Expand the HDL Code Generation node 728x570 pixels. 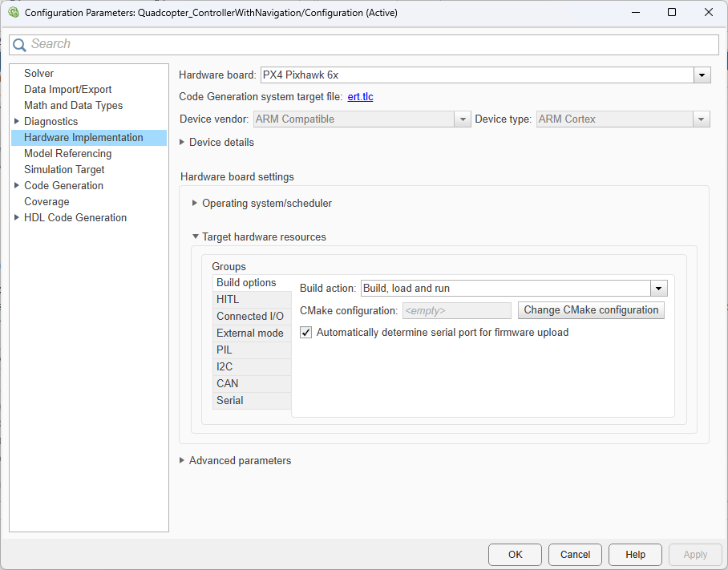click(17, 217)
